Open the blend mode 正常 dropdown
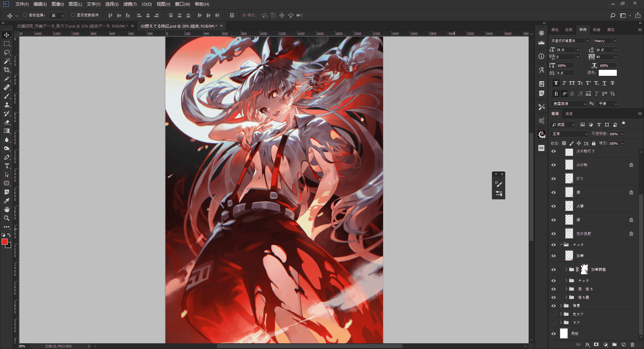Image resolution: width=644 pixels, height=349 pixels. (570, 134)
